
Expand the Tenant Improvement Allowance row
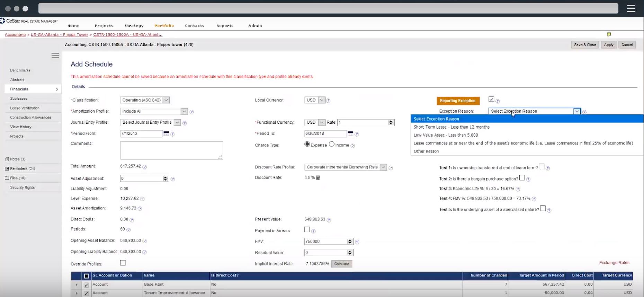pos(77,293)
